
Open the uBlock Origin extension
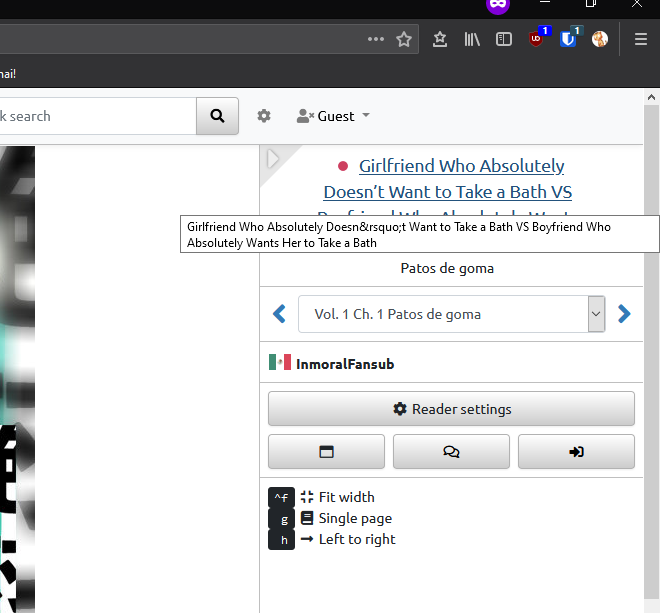tap(538, 39)
